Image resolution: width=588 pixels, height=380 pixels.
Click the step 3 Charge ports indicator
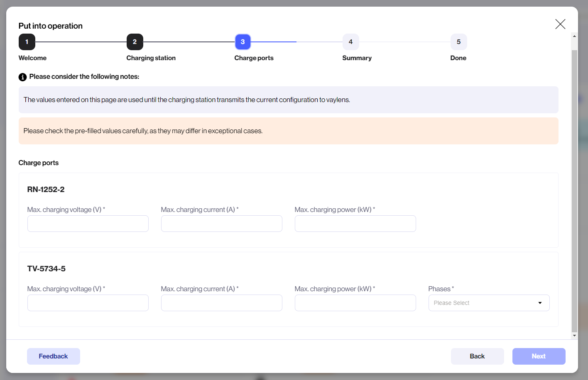click(x=243, y=42)
